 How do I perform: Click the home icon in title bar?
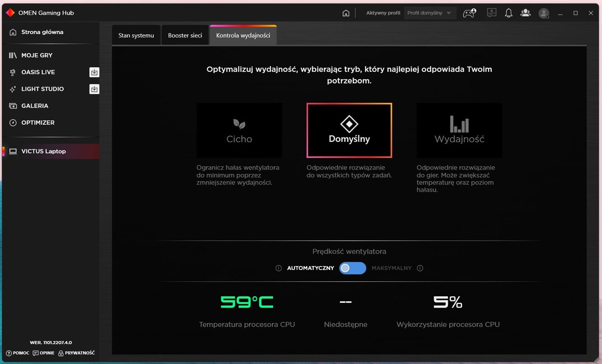pyautogui.click(x=346, y=13)
